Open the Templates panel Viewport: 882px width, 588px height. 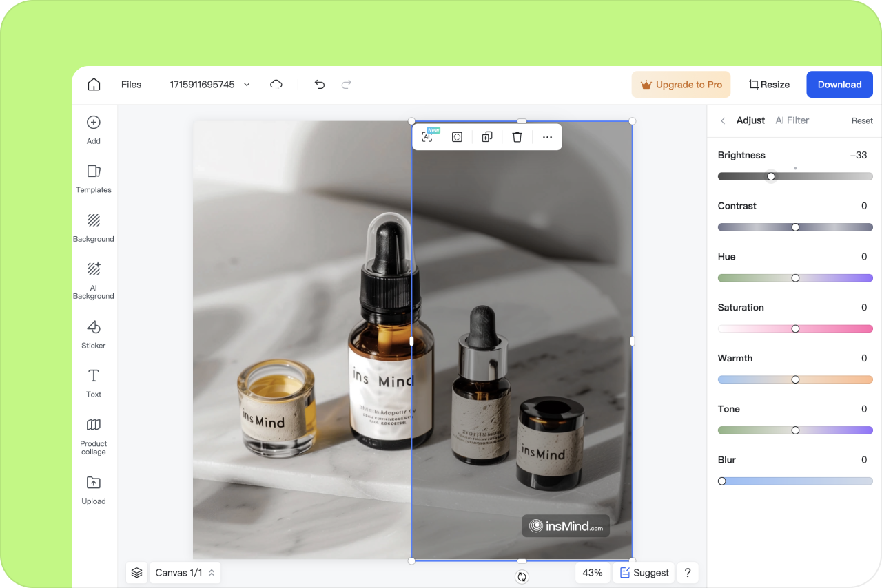point(94,178)
